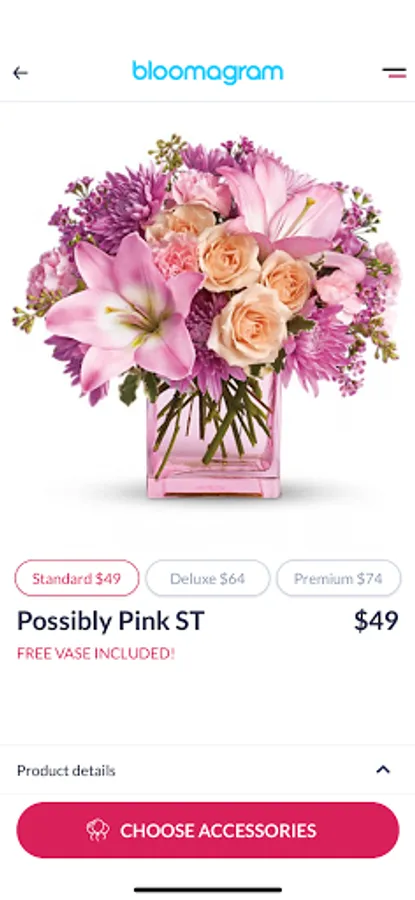Screen dimensions: 415x900
Task: Click the pink glass vase in the photo
Action: (x=214, y=442)
